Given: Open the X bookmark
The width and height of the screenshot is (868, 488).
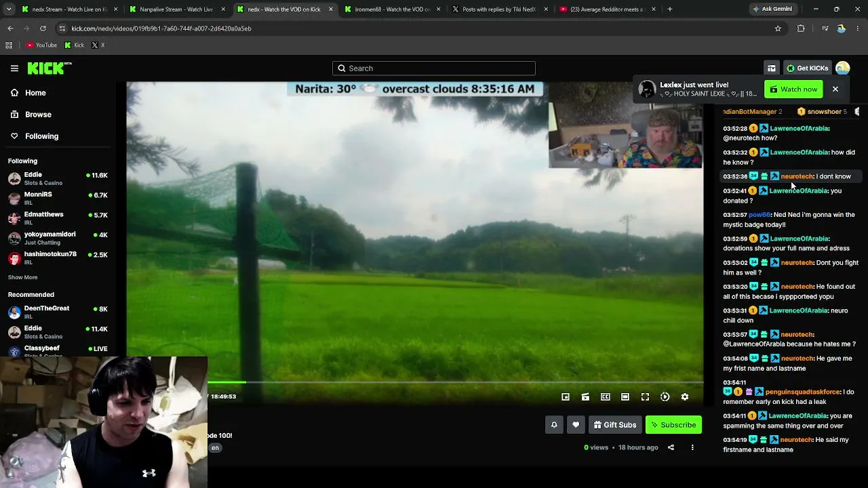Looking at the screenshot, I should pos(98,45).
